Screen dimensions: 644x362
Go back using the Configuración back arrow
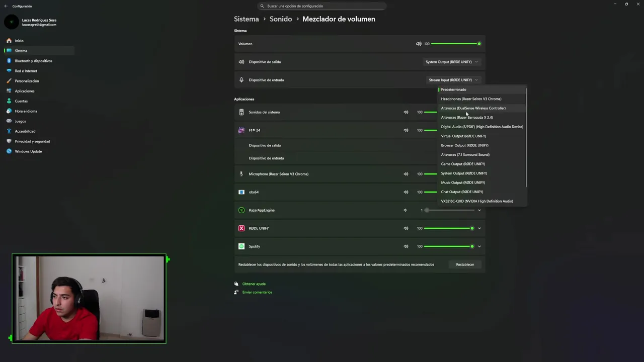(6, 6)
